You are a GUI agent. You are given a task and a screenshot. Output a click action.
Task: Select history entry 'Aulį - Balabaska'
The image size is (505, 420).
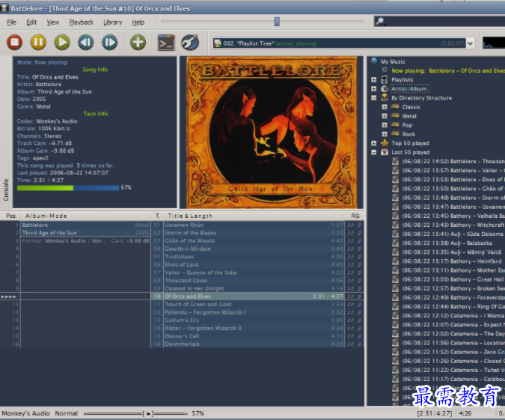(x=447, y=243)
